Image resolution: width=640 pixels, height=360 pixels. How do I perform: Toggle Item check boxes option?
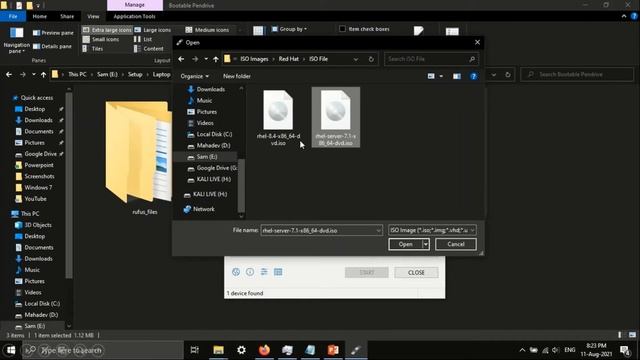point(364,29)
